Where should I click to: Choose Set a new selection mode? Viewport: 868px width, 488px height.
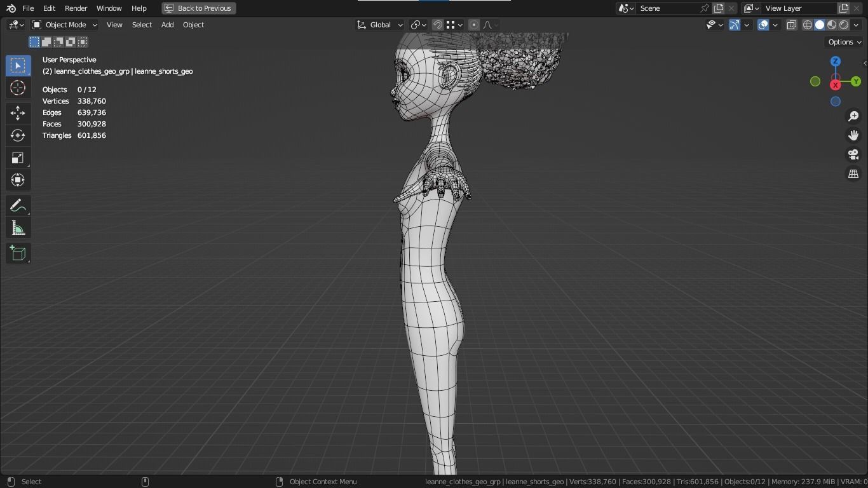click(34, 42)
